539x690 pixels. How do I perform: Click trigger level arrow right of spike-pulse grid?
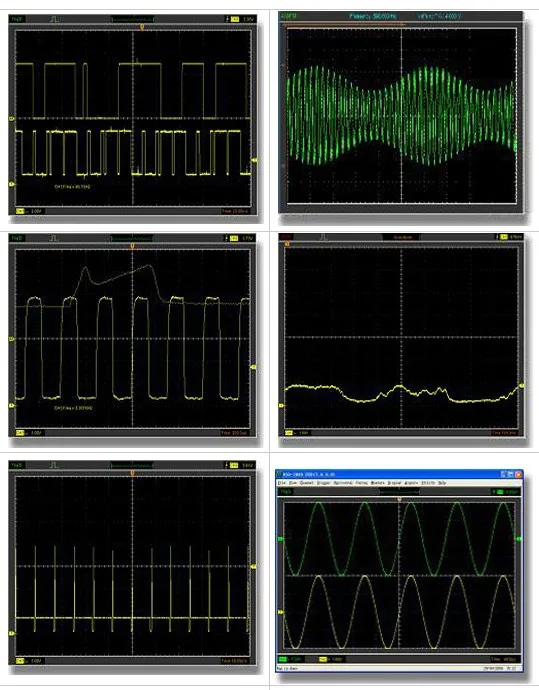(253, 567)
